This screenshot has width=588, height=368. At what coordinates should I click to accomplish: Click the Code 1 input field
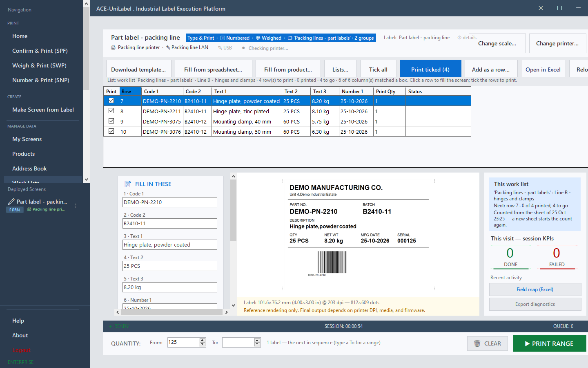(170, 202)
